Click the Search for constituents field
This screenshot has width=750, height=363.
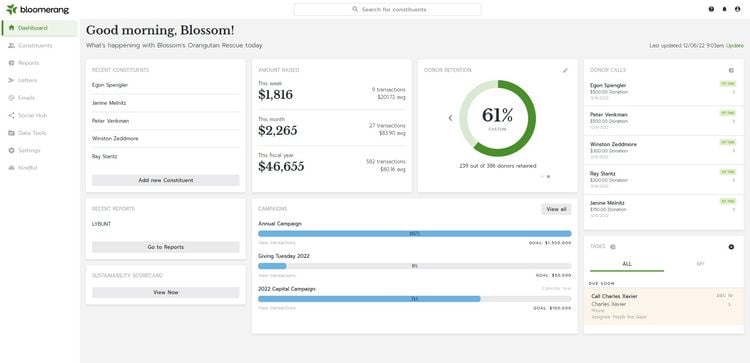pyautogui.click(x=387, y=9)
